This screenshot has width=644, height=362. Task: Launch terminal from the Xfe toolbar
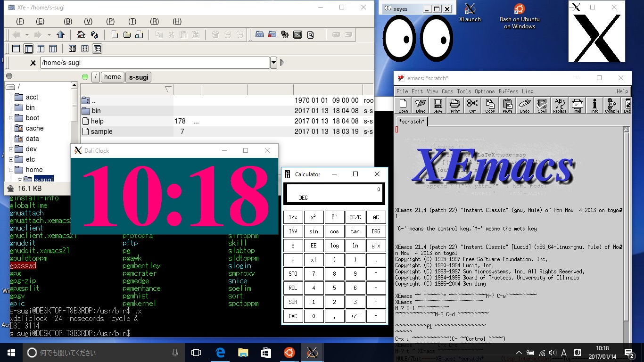point(297,34)
